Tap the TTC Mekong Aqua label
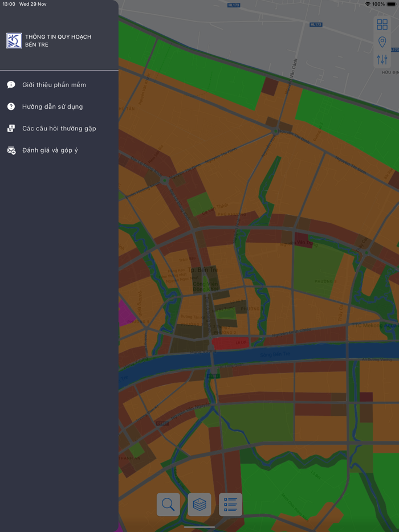Screen dimensions: 399x532 [374, 326]
